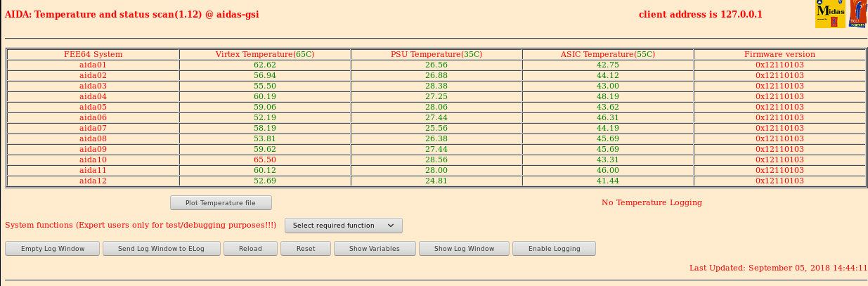The image size is (868, 286).
Task: Click Firmware version column header
Action: click(780, 54)
